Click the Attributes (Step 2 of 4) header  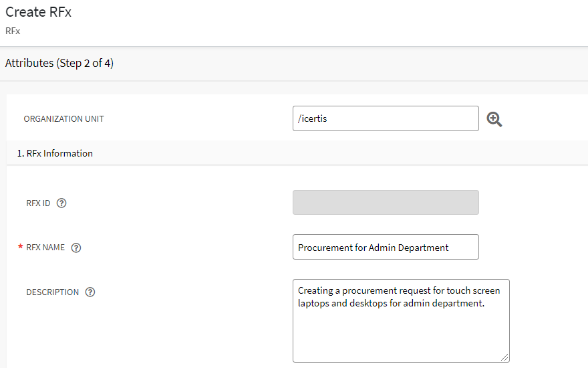(x=59, y=64)
